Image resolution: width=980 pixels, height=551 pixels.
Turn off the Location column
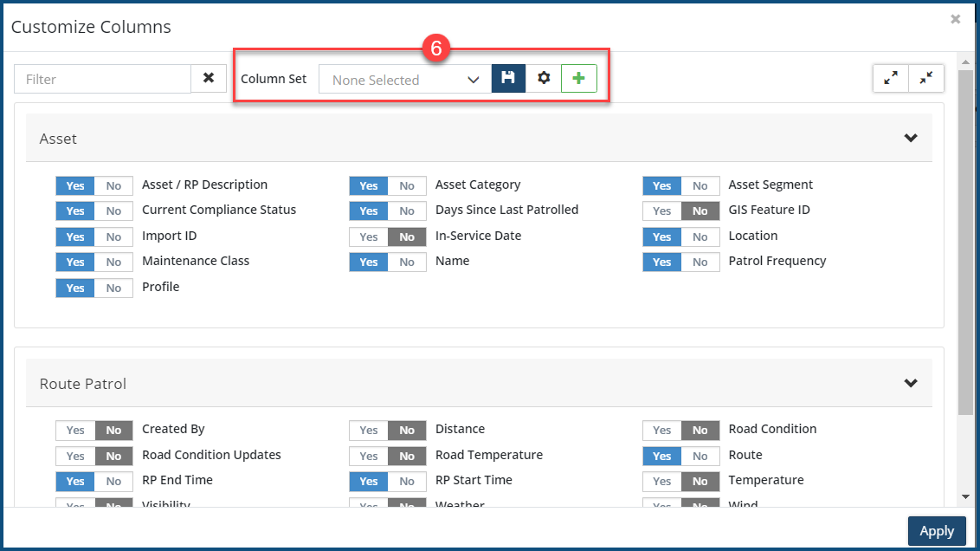[x=700, y=237]
